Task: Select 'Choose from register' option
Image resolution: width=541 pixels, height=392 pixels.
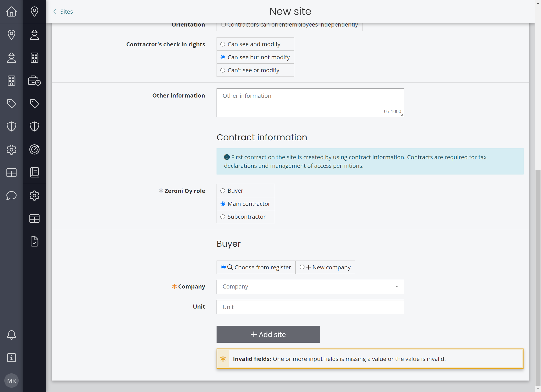Action: (256, 267)
